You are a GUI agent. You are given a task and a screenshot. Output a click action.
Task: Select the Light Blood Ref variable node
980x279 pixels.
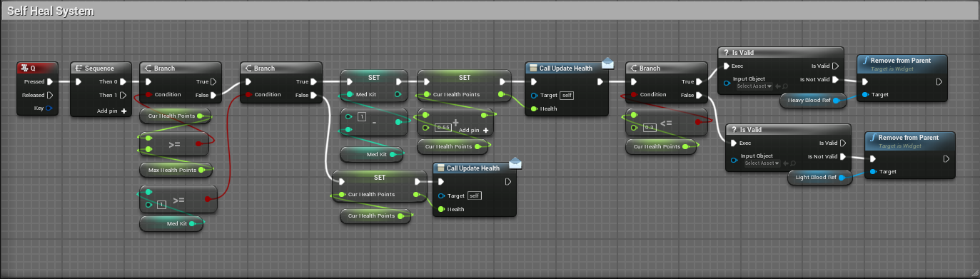click(x=820, y=177)
